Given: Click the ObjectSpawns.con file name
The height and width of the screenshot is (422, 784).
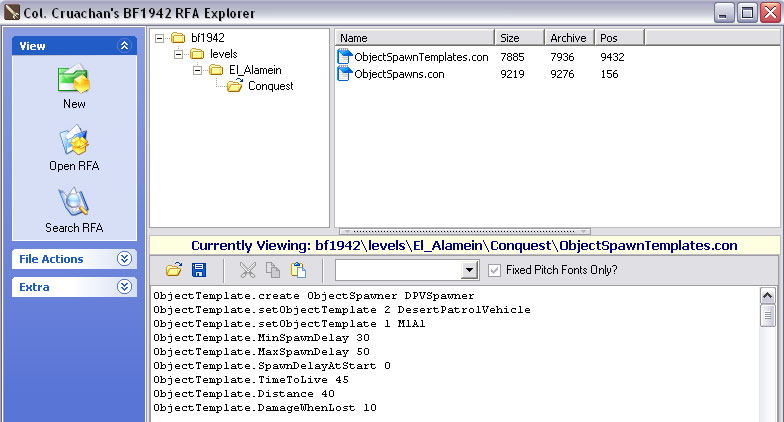Looking at the screenshot, I should click(x=399, y=74).
